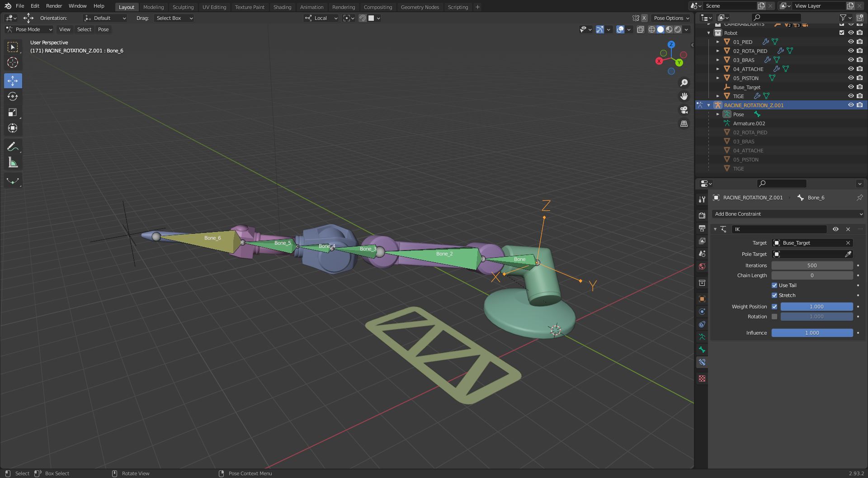Toggle IK constraint visibility eye

(835, 229)
